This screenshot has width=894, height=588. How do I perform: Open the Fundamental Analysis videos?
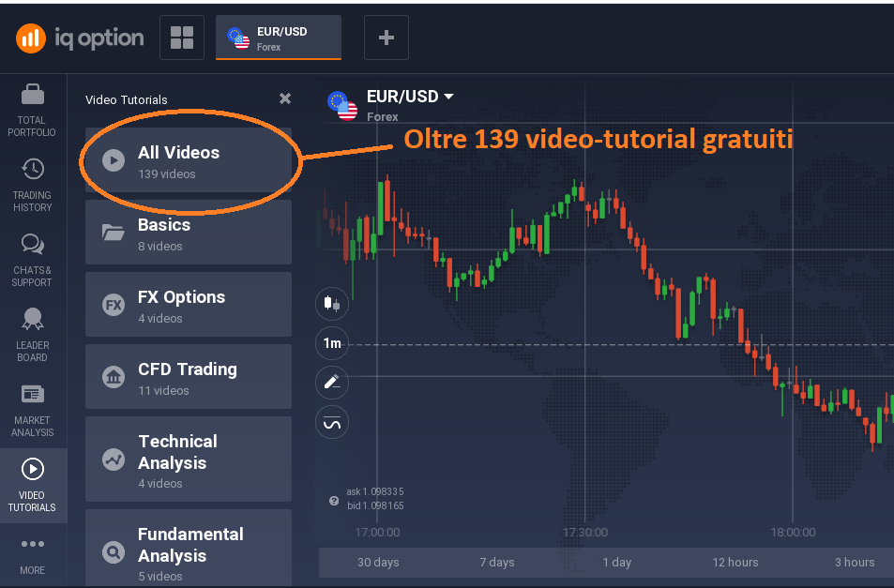[x=189, y=548]
